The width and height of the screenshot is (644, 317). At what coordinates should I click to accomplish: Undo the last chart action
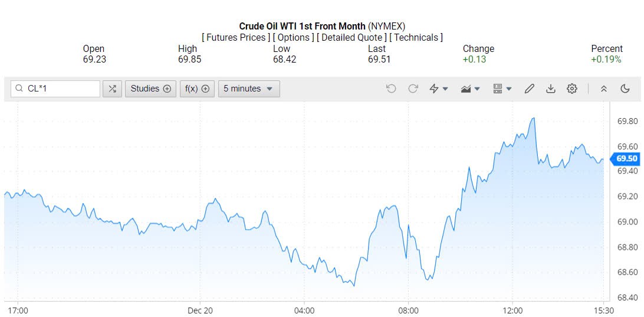pyautogui.click(x=391, y=89)
